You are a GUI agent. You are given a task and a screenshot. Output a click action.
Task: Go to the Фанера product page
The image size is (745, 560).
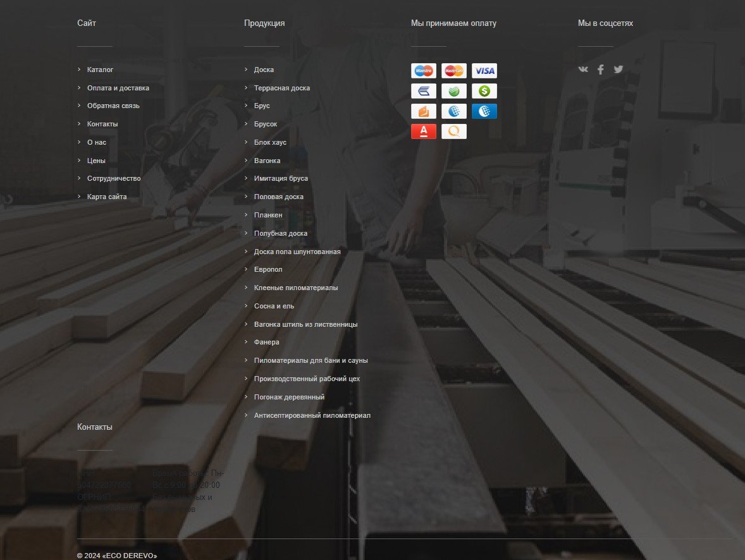266,342
